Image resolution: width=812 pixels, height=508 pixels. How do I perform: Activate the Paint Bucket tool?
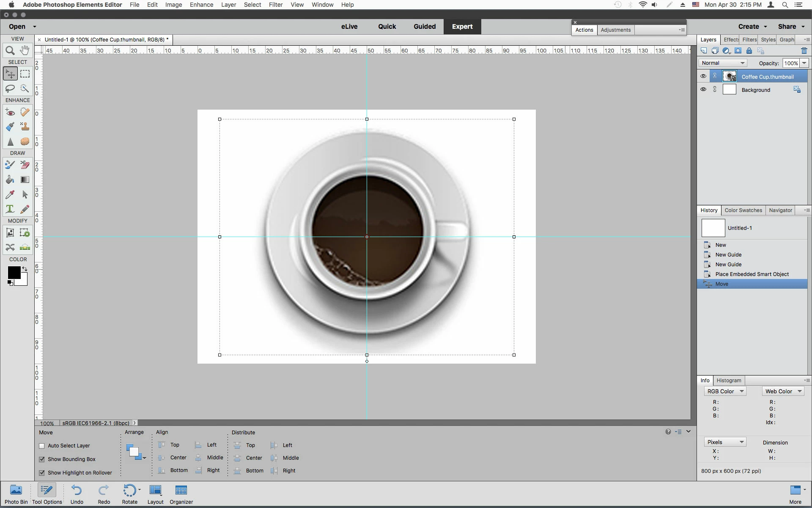[x=10, y=179]
